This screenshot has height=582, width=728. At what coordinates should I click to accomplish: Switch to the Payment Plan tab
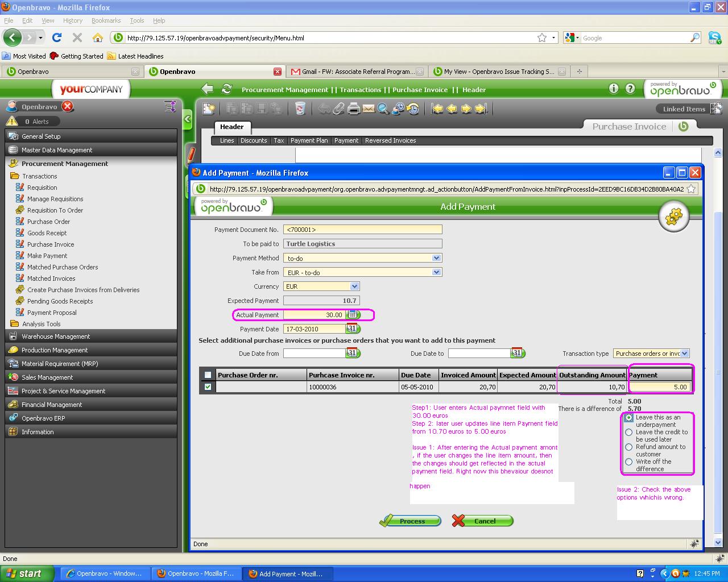tap(309, 140)
